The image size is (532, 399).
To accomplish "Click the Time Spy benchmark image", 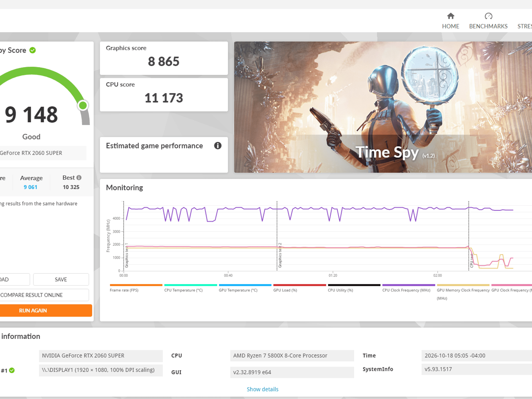I will click(383, 107).
